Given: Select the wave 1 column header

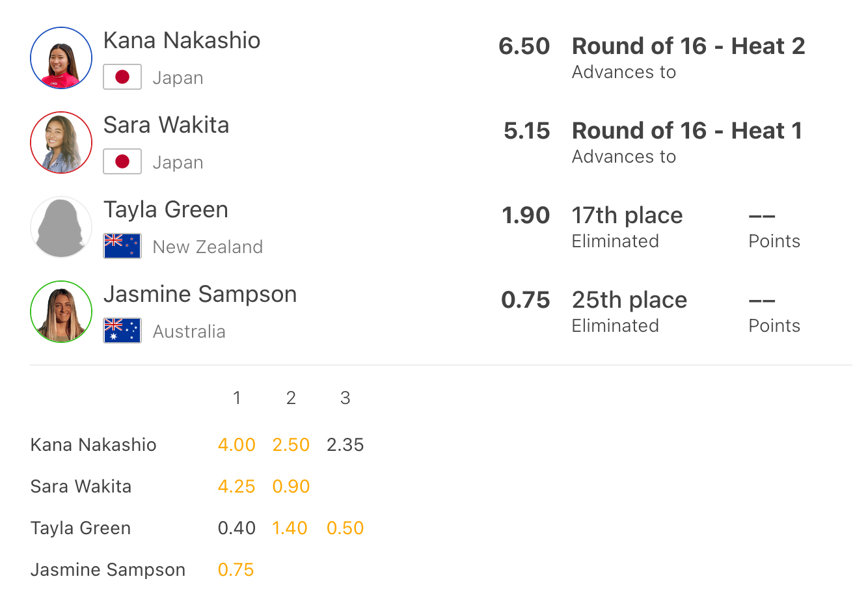Looking at the screenshot, I should point(237,398).
